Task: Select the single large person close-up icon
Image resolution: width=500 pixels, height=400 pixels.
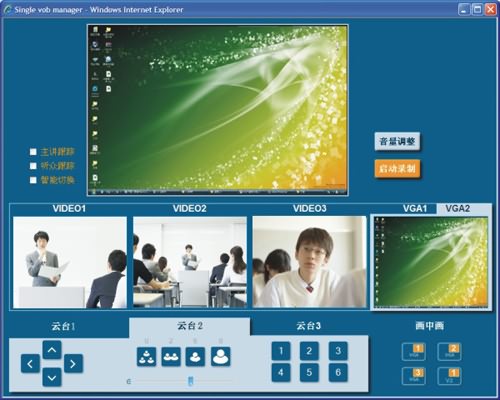Action: 220,357
